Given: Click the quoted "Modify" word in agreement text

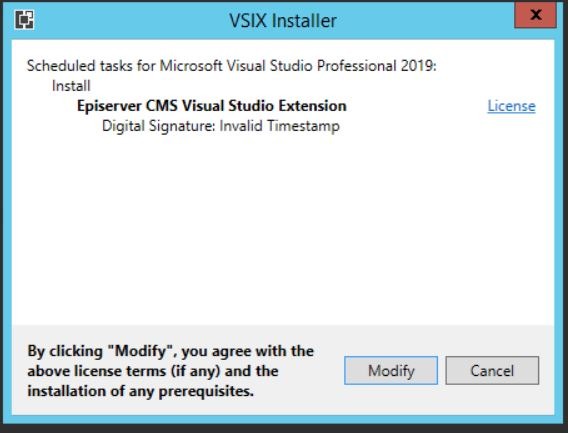Looking at the screenshot, I should [x=140, y=351].
